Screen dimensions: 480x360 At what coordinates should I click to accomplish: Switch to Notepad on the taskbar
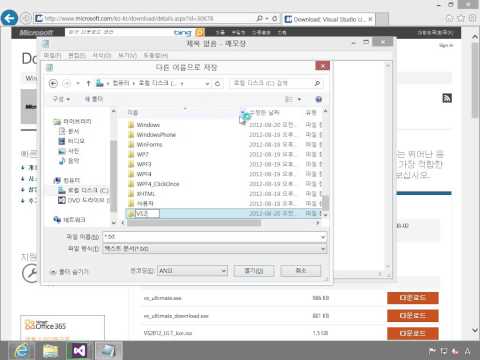pos(109,351)
